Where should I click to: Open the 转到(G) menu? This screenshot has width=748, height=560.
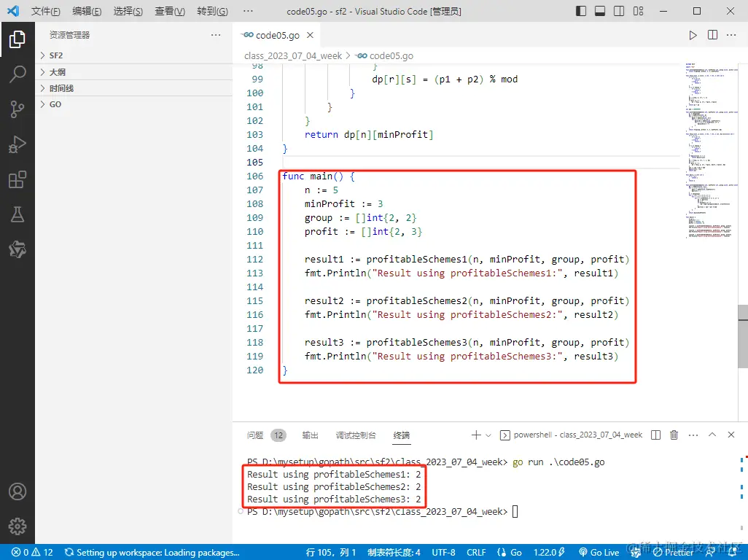pos(212,11)
